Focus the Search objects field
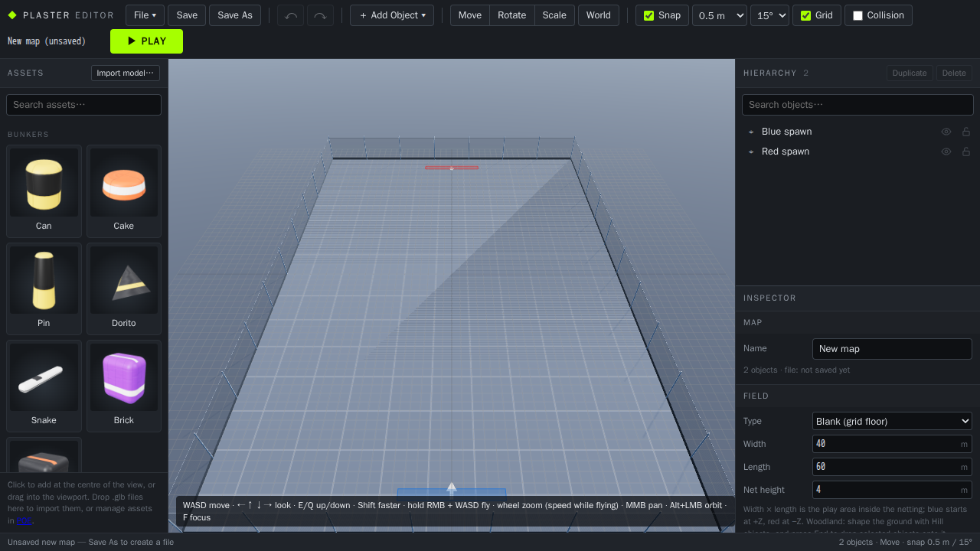 (857, 105)
